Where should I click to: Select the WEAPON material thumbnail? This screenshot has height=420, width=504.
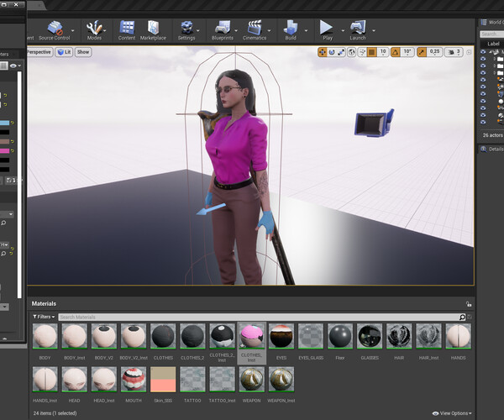tap(252, 380)
